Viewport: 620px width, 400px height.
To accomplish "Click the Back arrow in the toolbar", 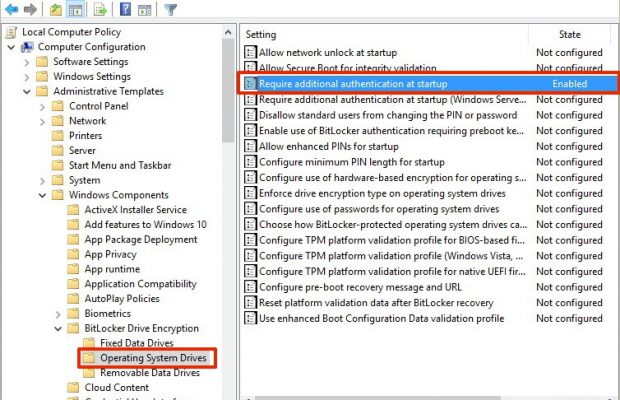I will click(x=10, y=9).
